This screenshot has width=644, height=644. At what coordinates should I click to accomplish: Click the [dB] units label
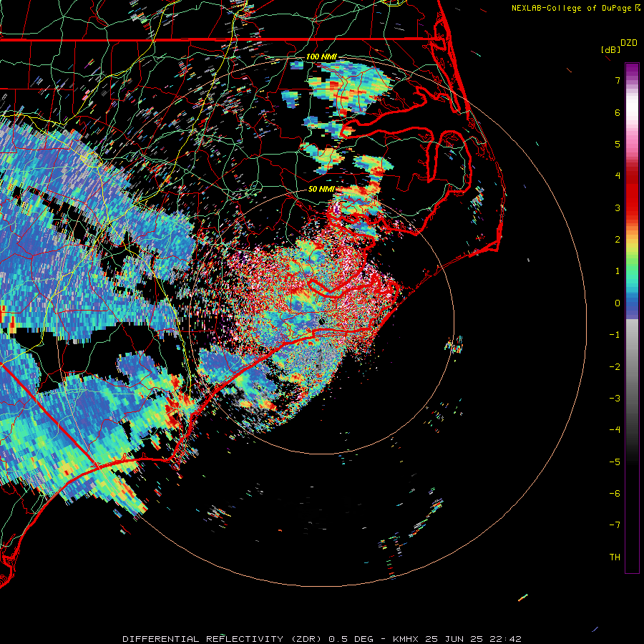pos(611,49)
